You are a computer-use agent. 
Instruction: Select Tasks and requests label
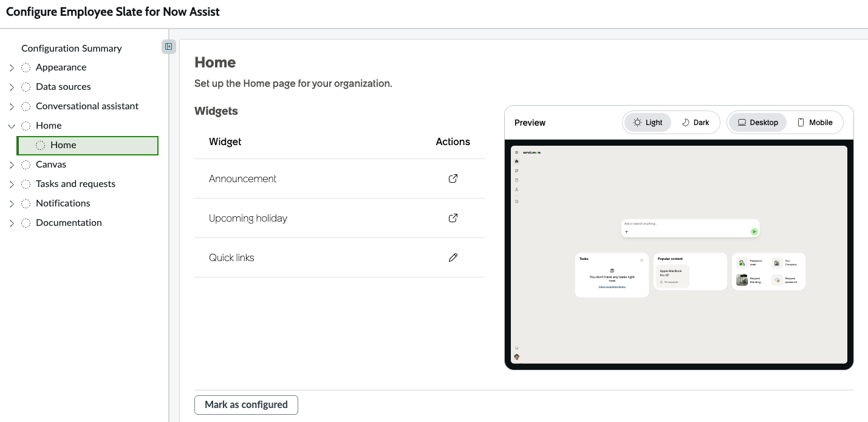[x=75, y=184]
